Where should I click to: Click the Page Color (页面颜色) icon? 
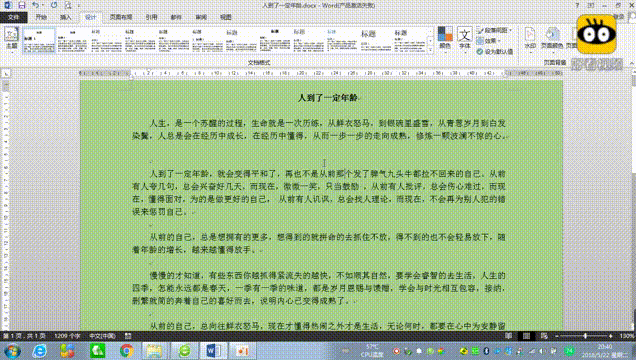pyautogui.click(x=552, y=38)
